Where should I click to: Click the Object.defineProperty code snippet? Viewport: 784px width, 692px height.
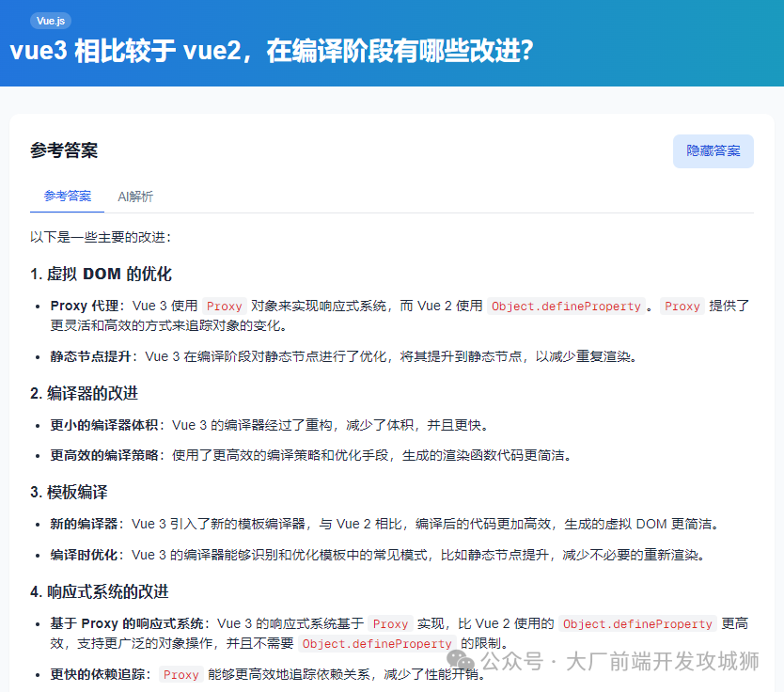click(x=567, y=306)
